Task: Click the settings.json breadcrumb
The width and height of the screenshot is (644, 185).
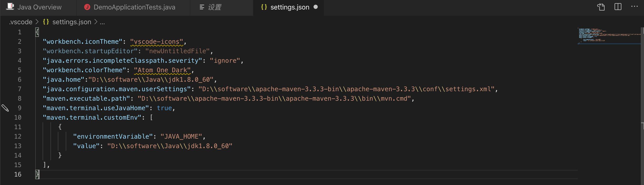Action: click(72, 22)
